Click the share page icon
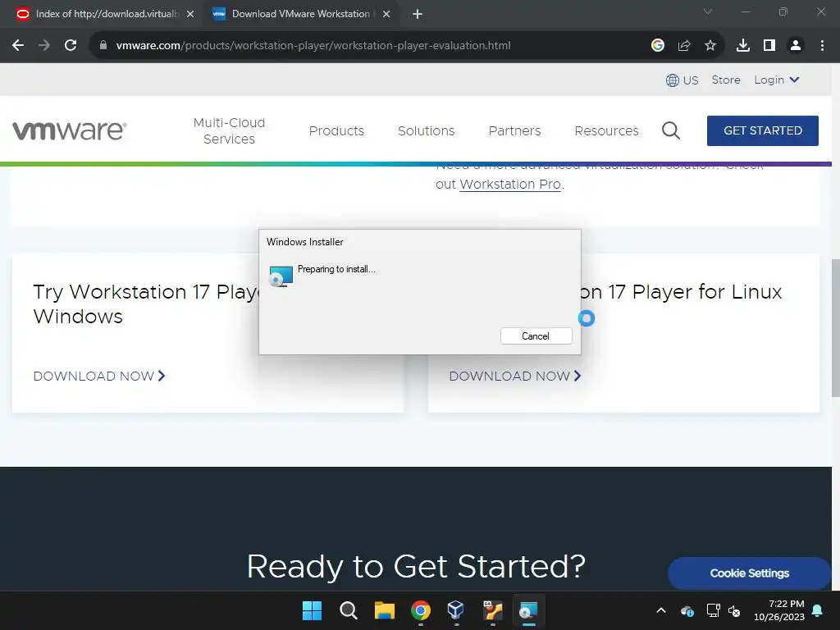 tap(683, 46)
